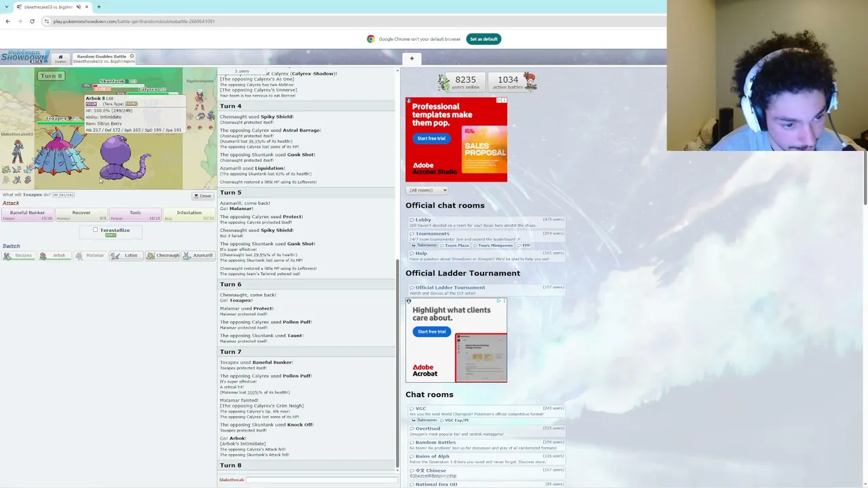Image resolution: width=868 pixels, height=488 pixels.
Task: Click Start free trial in Adobe Acrobat highlight ad
Action: (431, 331)
